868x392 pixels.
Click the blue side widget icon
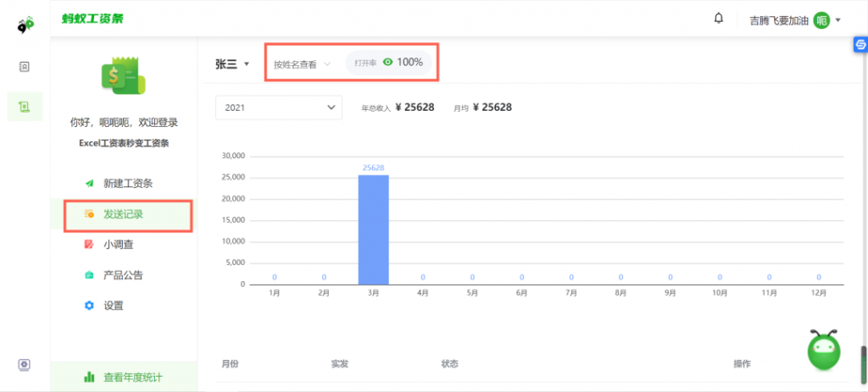tap(859, 46)
